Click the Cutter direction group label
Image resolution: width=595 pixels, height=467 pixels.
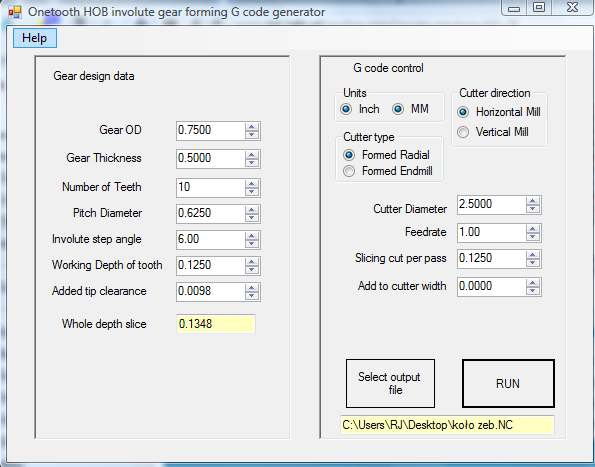click(x=495, y=93)
